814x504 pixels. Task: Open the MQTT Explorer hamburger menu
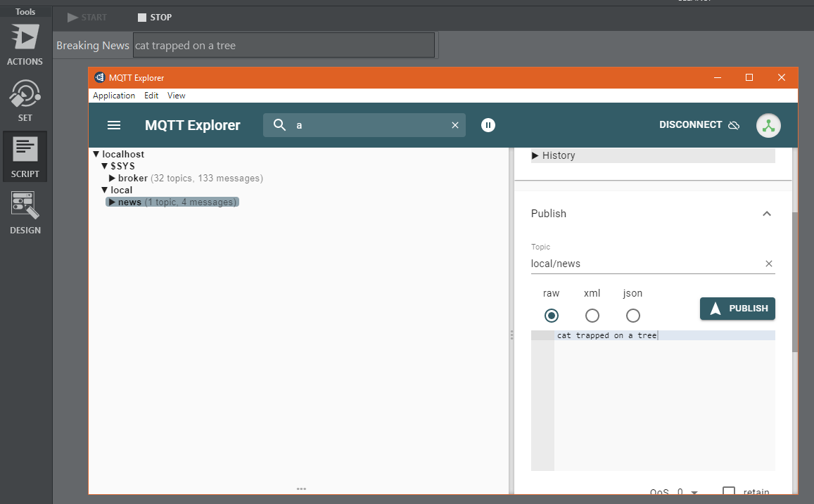click(x=114, y=125)
